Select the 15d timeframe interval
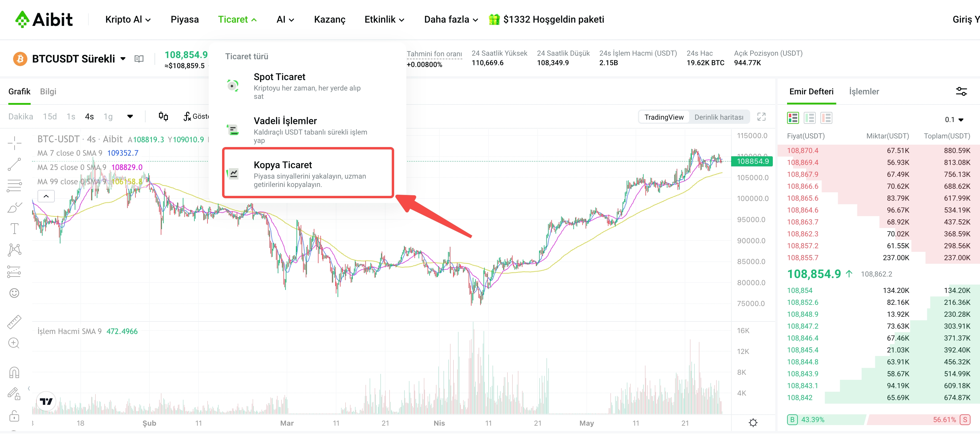The image size is (980, 434). click(49, 116)
